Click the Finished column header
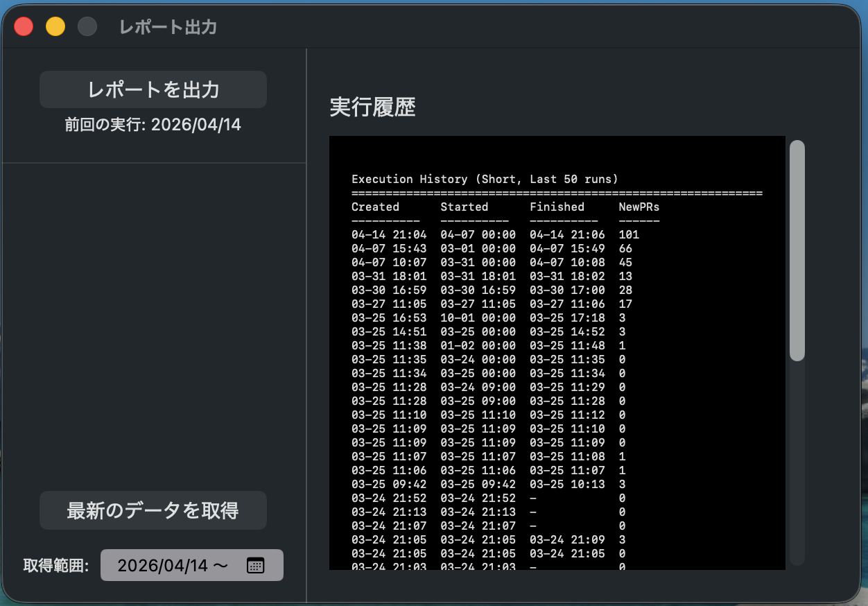The image size is (868, 606). pos(557,207)
